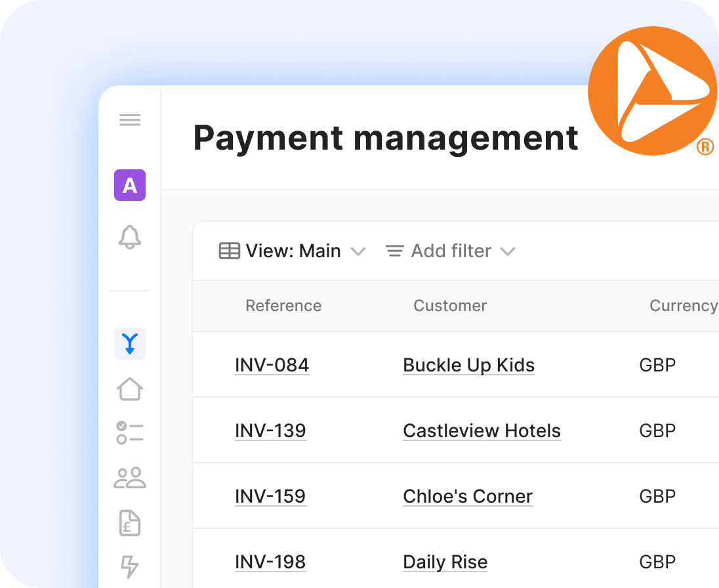Go to the Home icon in sidebar
This screenshot has height=588, width=719.
pos(130,388)
